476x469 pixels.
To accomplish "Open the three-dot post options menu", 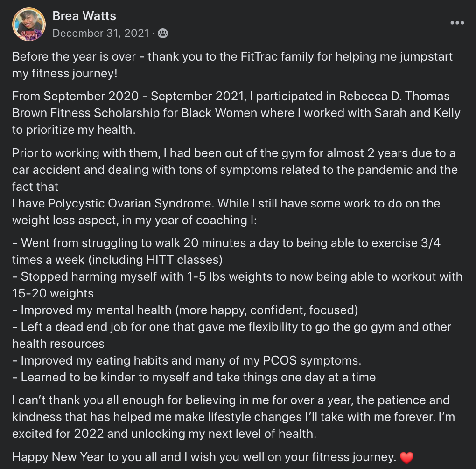I will point(457,23).
